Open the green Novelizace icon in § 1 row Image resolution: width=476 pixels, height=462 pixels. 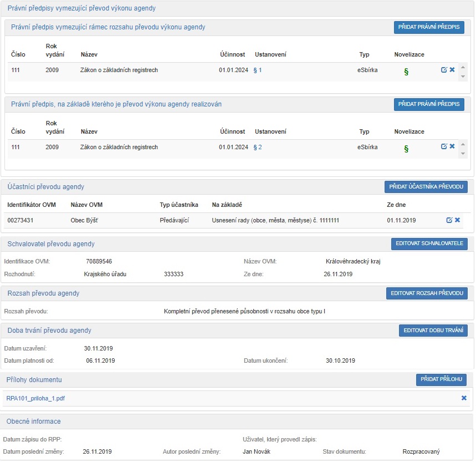[x=406, y=72]
